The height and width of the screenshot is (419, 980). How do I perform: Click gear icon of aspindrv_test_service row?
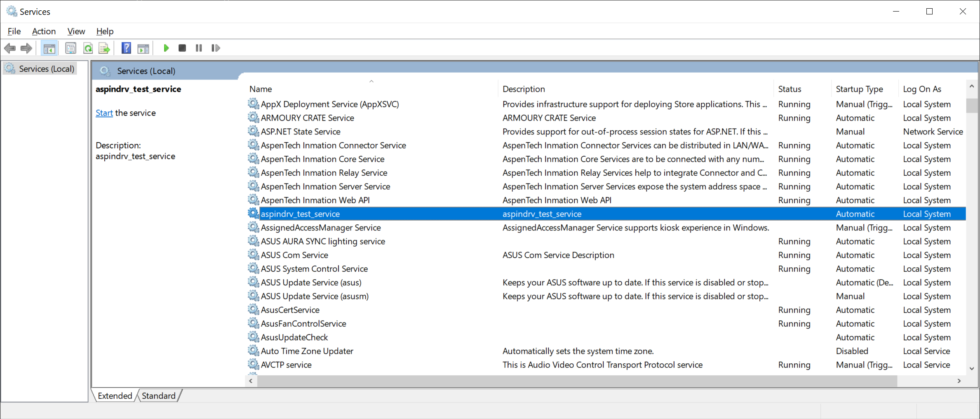(x=253, y=214)
